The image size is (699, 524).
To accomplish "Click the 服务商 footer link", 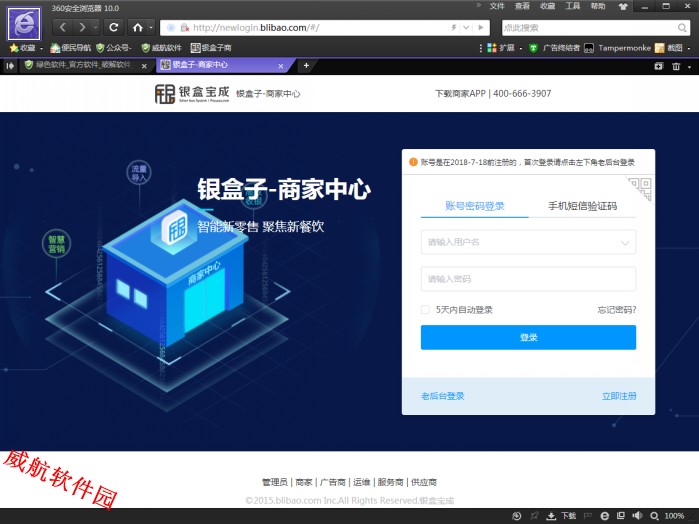I will 390,482.
